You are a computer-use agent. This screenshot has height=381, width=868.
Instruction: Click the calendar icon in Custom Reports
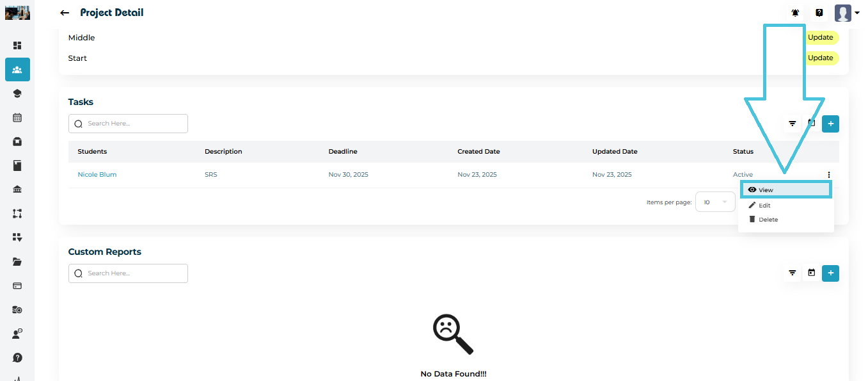coord(811,273)
